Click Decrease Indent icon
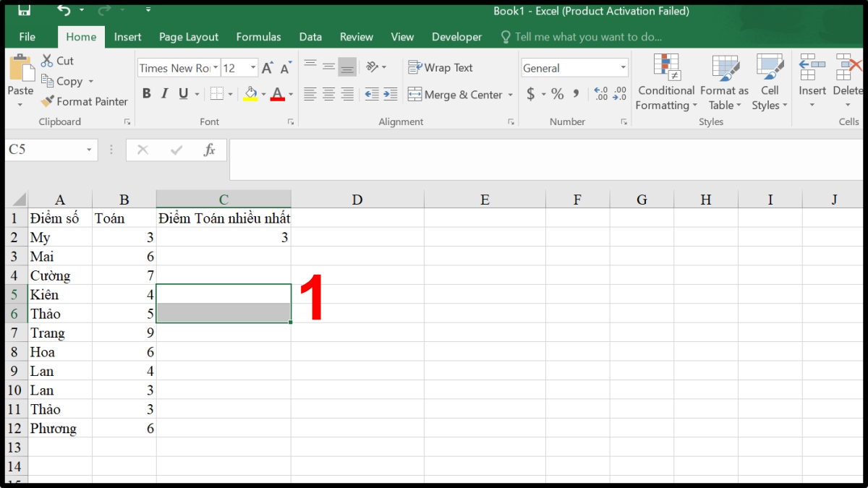Screen dimensions: 868x488 point(372,94)
